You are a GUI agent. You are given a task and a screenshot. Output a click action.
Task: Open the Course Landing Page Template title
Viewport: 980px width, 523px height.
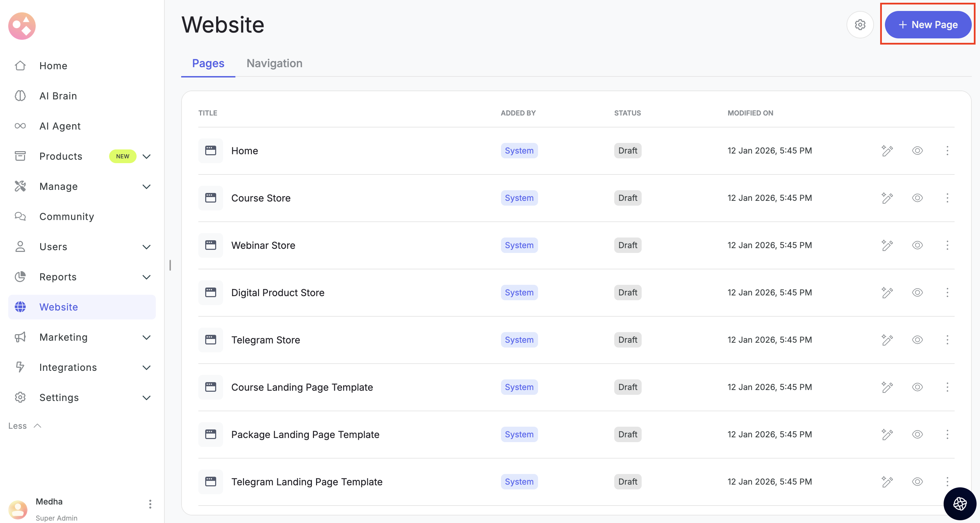(x=302, y=387)
